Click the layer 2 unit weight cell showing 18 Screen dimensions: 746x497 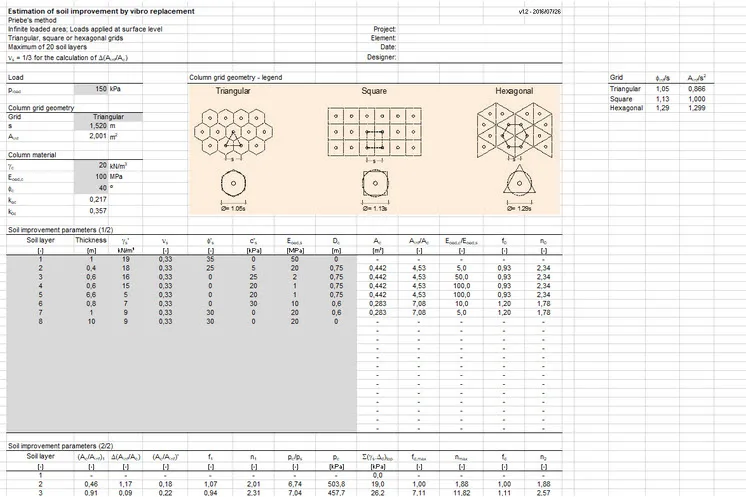(126, 268)
